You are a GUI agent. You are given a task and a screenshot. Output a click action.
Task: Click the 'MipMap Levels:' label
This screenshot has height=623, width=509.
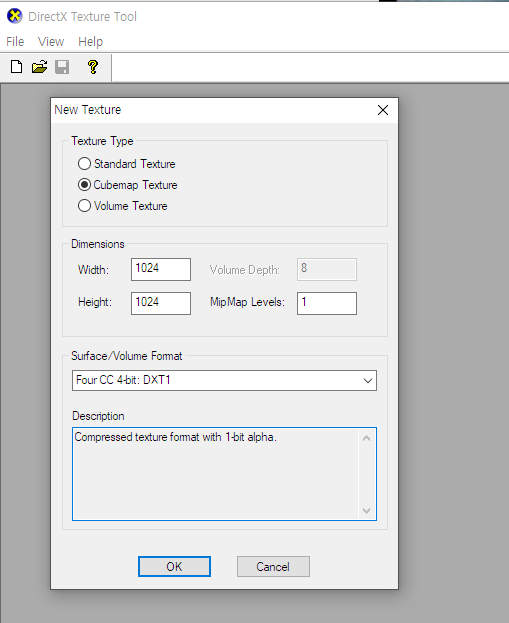click(247, 302)
